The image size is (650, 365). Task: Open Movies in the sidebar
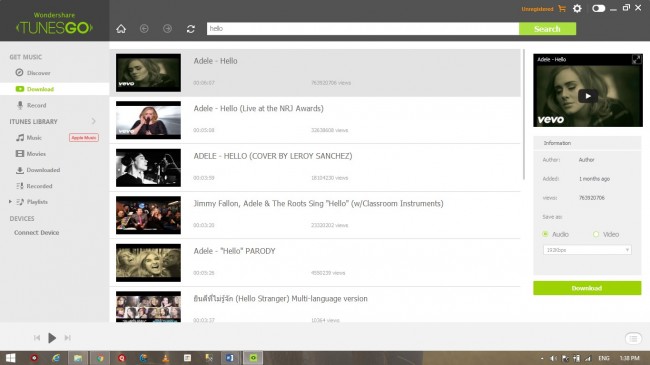pos(36,153)
